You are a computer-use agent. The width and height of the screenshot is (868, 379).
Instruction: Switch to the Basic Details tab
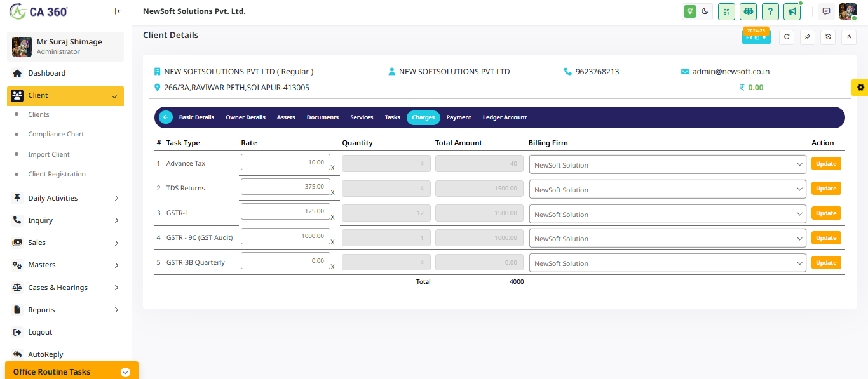(x=196, y=117)
